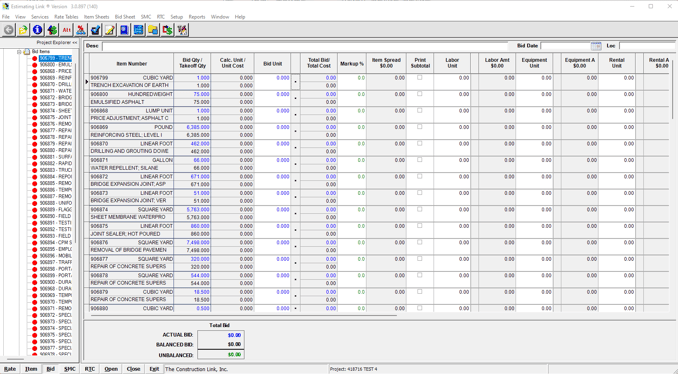The image size is (678, 374).
Task: Open bid unit dropdown button for row 906799
Action: (295, 82)
